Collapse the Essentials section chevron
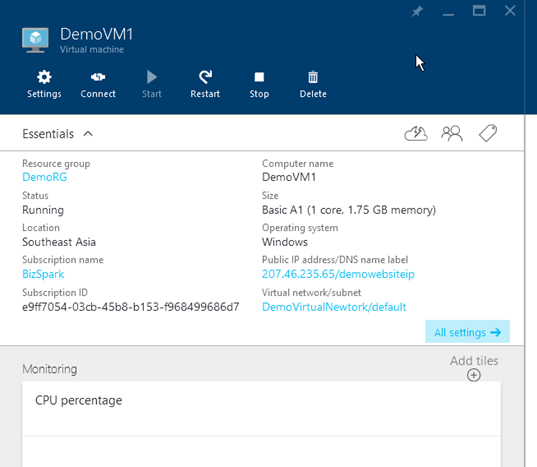The image size is (537, 467). click(x=88, y=134)
